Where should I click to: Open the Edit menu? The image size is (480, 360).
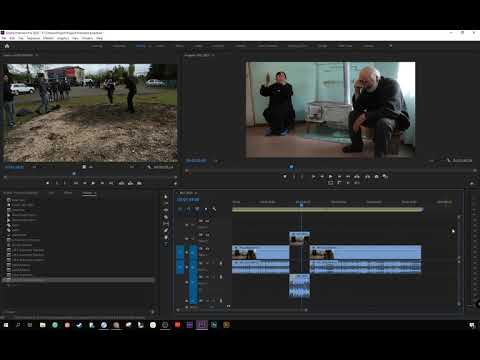(x=12, y=38)
